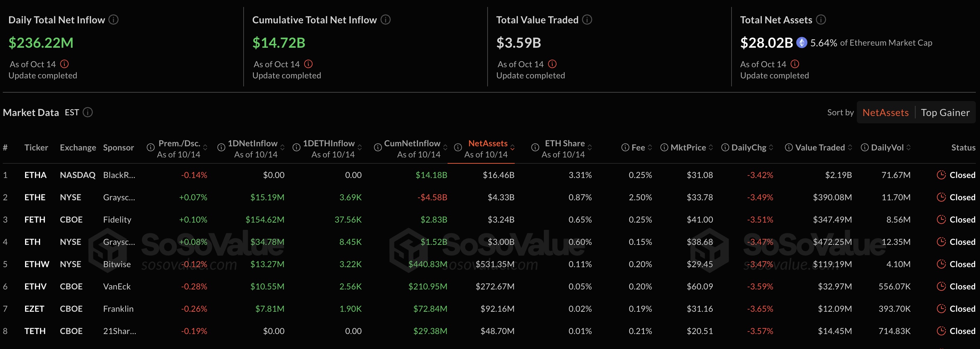Image resolution: width=980 pixels, height=349 pixels.
Task: Click the blue Ethereum logo icon
Action: [801, 42]
